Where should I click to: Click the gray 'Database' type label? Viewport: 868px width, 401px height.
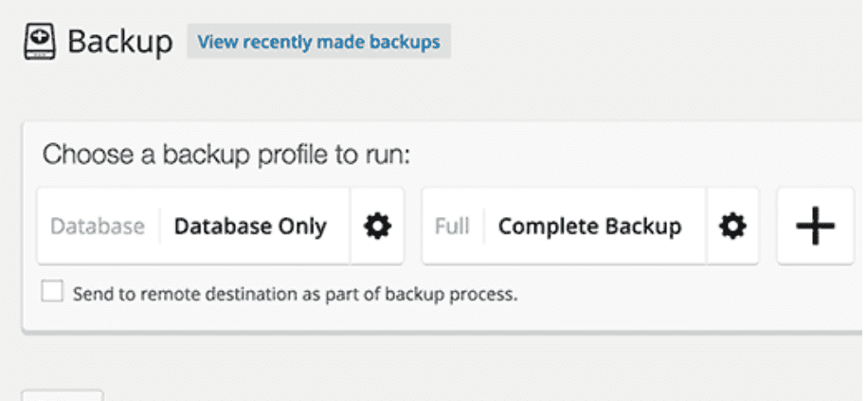point(98,227)
